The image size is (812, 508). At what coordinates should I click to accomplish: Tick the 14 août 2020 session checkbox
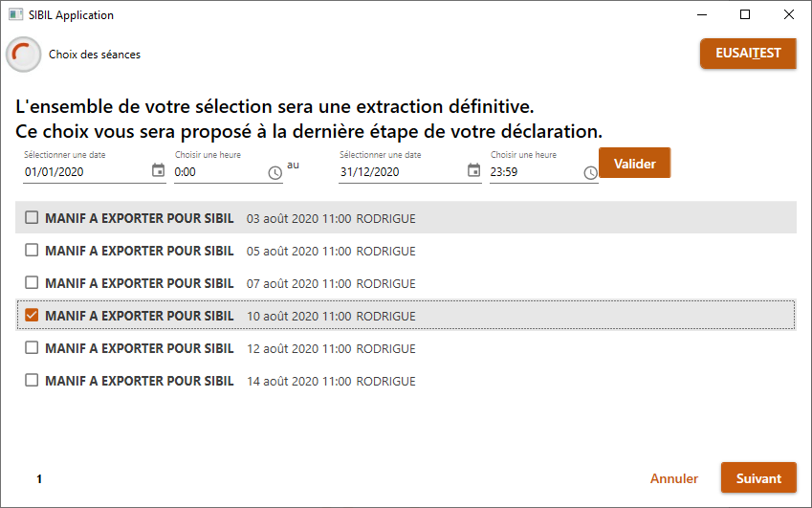pyautogui.click(x=32, y=380)
